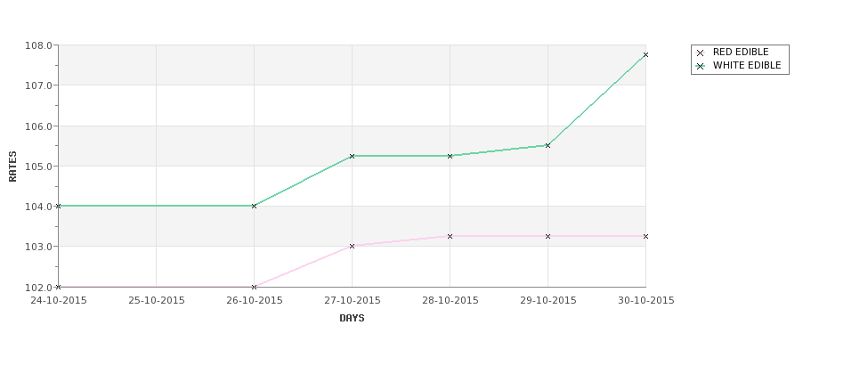This screenshot has height=382, width=868.
Task: Click the green line swatch in the legend
Action: (x=701, y=66)
